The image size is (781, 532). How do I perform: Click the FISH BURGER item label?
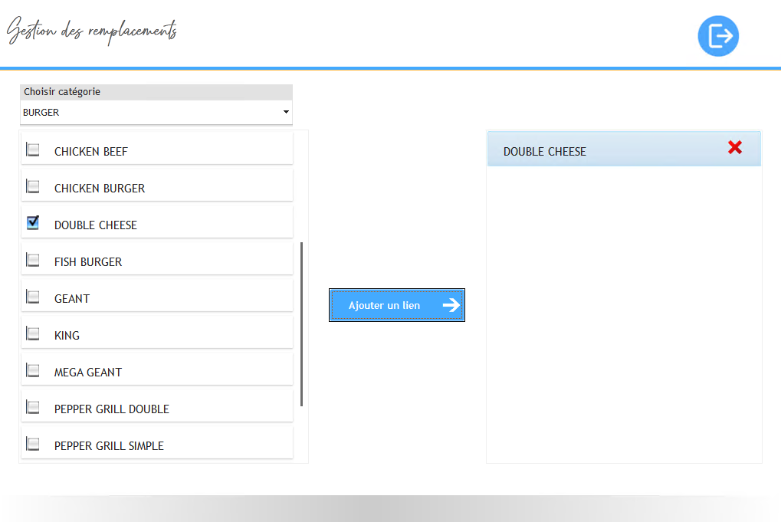[88, 262]
